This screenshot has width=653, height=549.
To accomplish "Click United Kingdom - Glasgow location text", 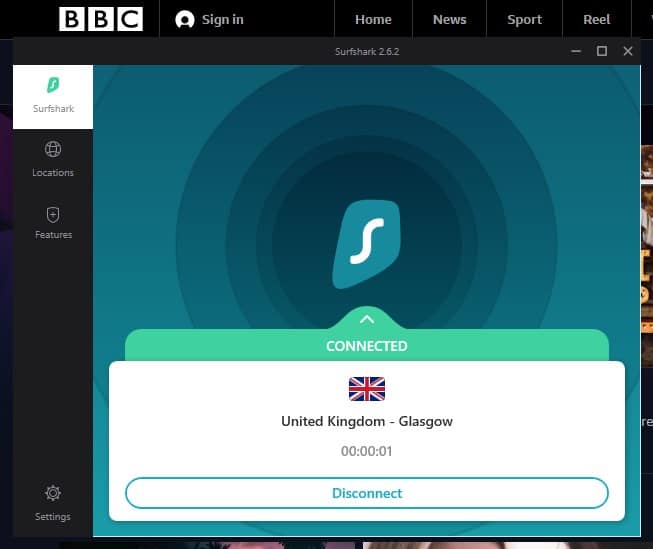I will [366, 422].
